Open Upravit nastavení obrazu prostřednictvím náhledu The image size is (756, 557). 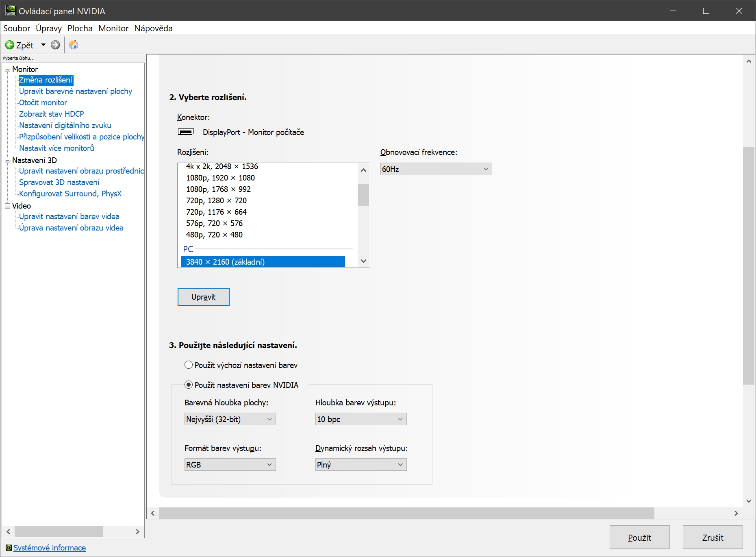pyautogui.click(x=81, y=171)
